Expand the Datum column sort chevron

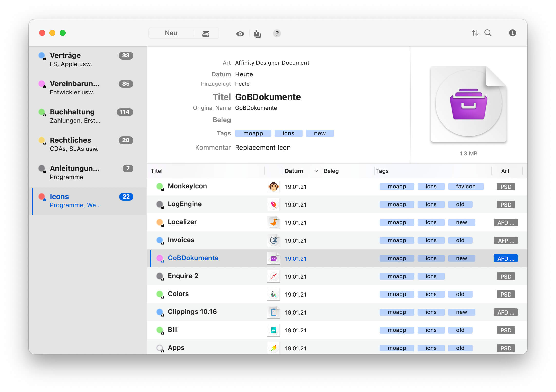click(x=316, y=171)
